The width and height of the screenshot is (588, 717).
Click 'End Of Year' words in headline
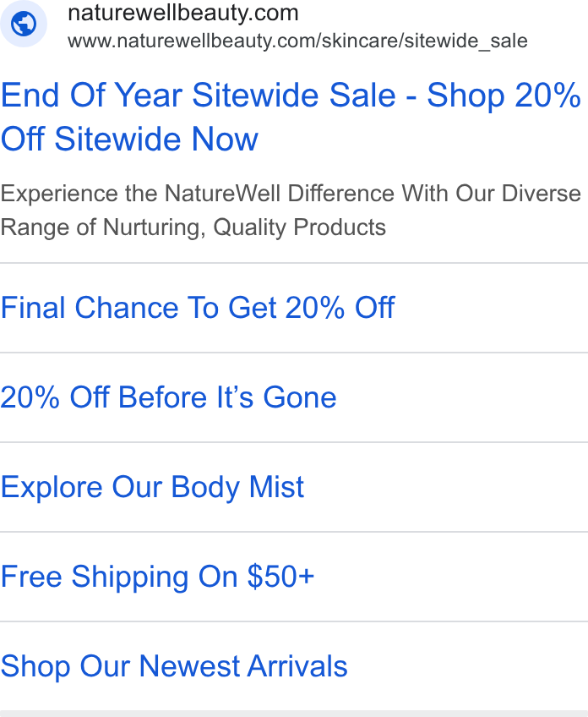coord(91,95)
